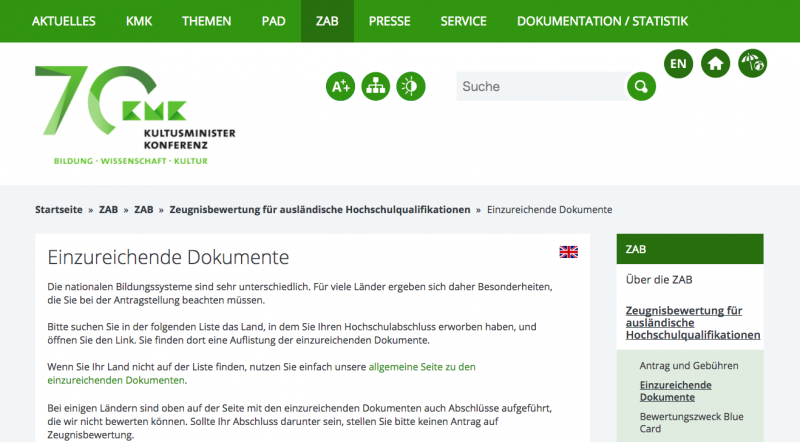This screenshot has width=800, height=442.
Task: Click Startseite in the breadcrumb
Action: [60, 210]
